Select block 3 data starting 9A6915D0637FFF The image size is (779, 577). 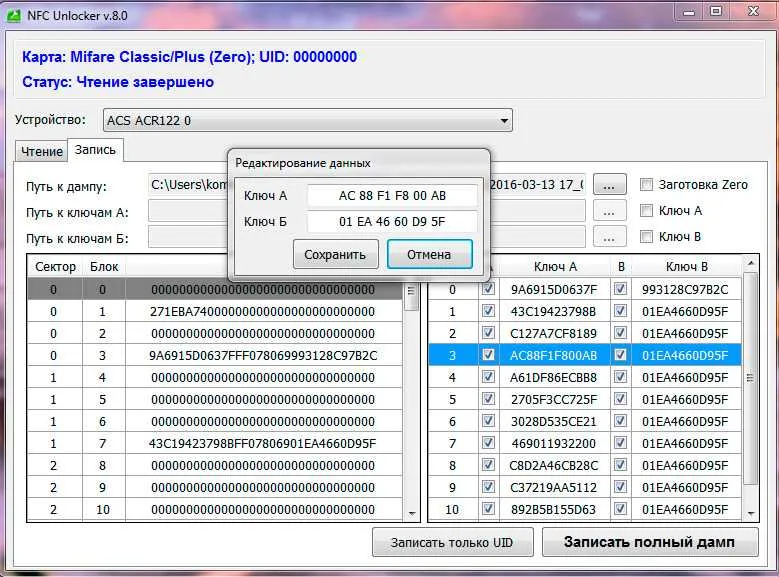(x=263, y=355)
